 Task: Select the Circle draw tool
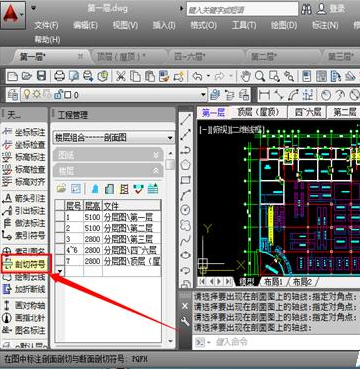tap(185, 210)
